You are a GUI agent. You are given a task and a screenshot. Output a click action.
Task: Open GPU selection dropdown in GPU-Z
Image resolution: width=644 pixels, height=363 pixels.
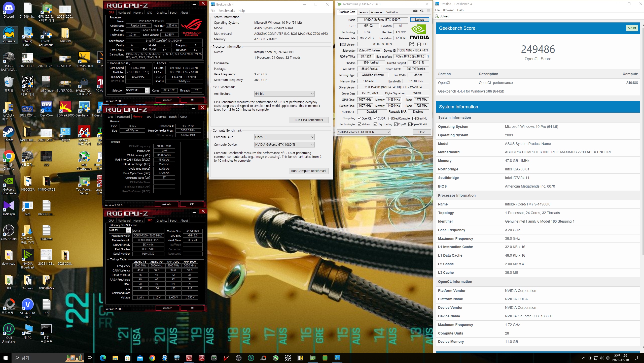(x=364, y=132)
